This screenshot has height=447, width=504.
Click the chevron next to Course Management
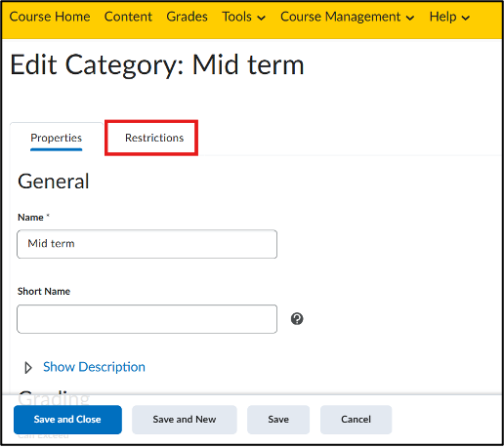click(410, 18)
